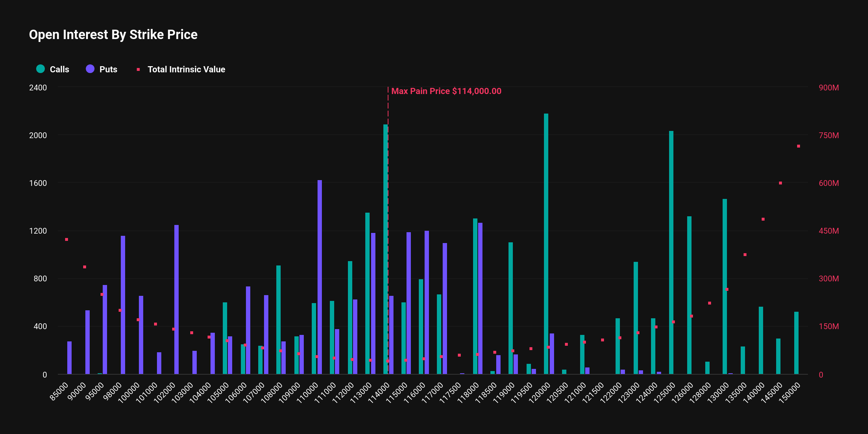
Task: Click the intrinsic value marker at strike 85000
Action: point(67,239)
